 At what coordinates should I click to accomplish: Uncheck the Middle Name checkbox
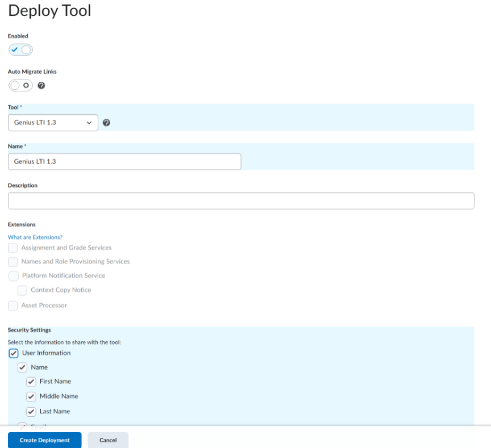coord(31,397)
